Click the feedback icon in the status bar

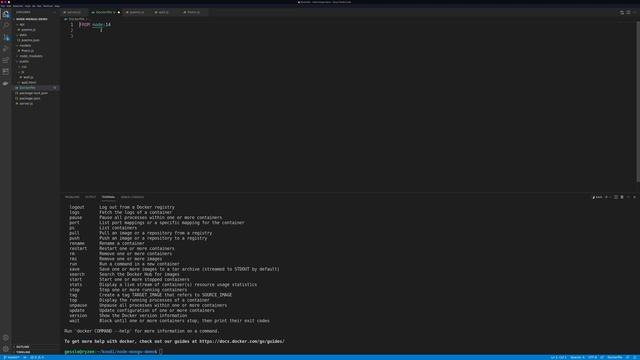(628, 358)
